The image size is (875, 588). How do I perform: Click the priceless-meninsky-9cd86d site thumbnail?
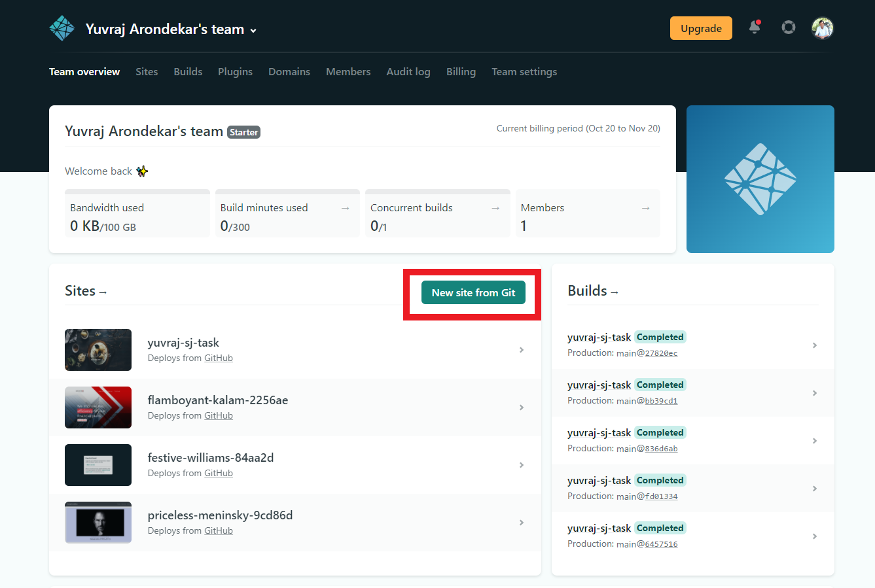pyautogui.click(x=98, y=522)
